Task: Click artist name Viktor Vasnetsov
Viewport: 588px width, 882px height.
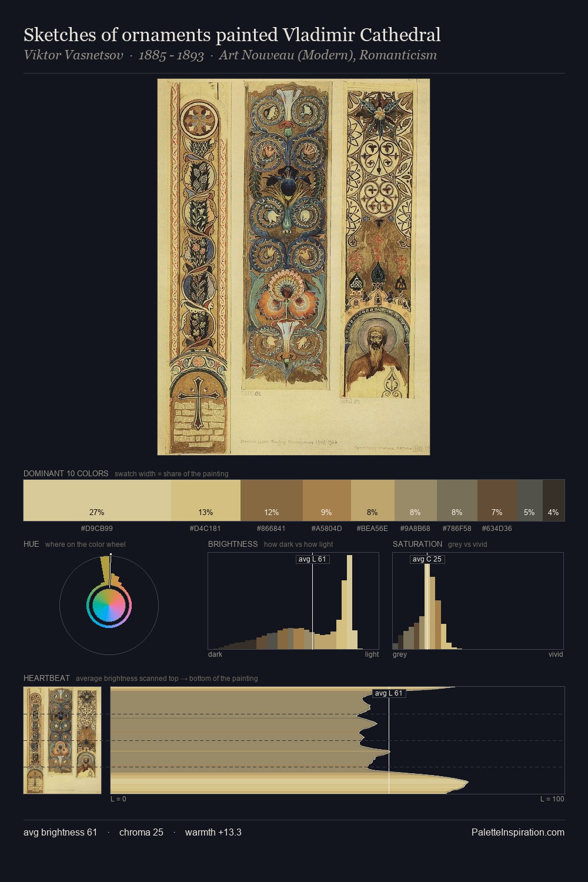Action: click(x=73, y=55)
